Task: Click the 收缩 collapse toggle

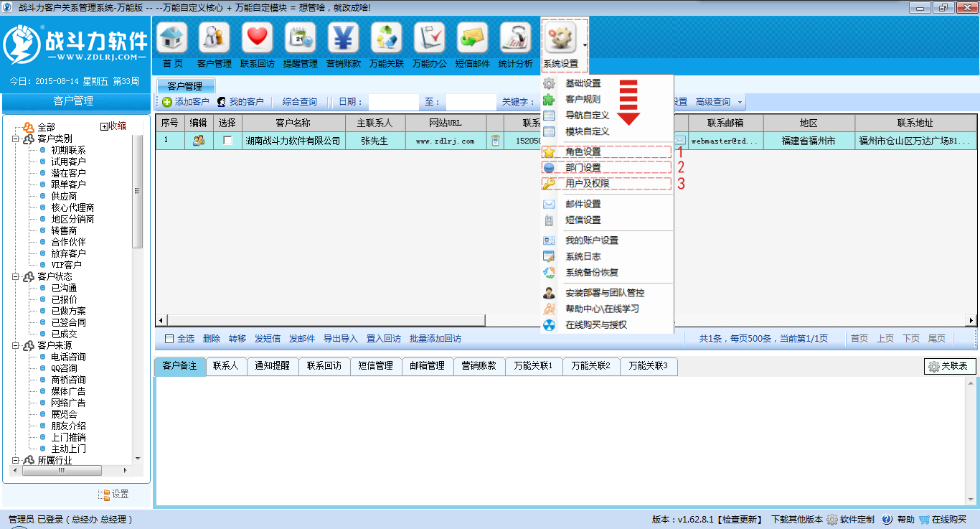Action: [x=113, y=126]
